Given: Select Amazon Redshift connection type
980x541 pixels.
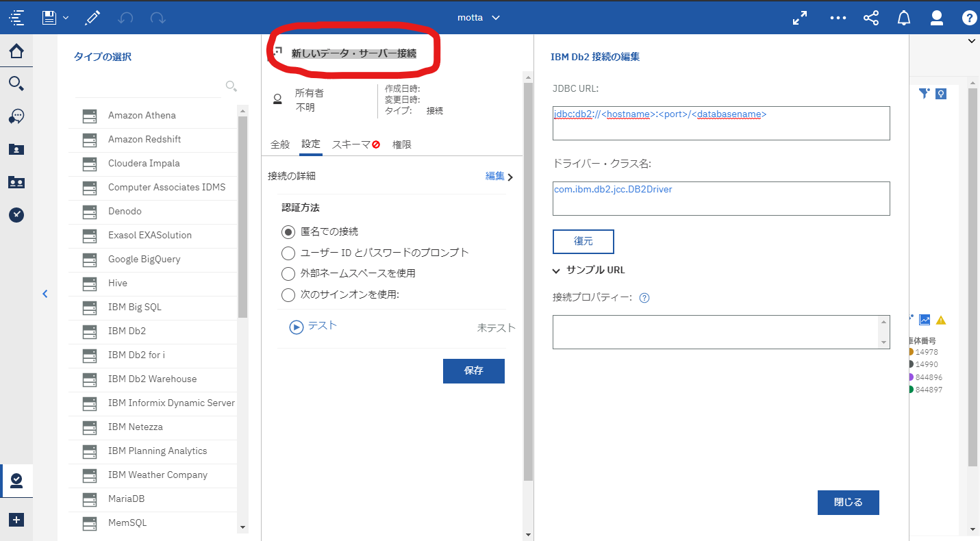Looking at the screenshot, I should click(153, 139).
